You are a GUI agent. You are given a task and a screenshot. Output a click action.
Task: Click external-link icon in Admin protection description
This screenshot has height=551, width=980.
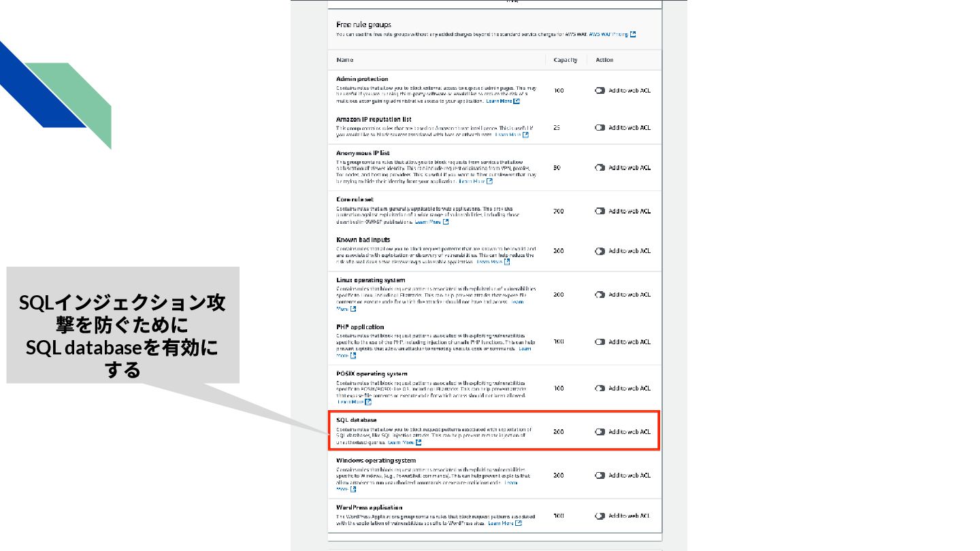click(x=517, y=101)
